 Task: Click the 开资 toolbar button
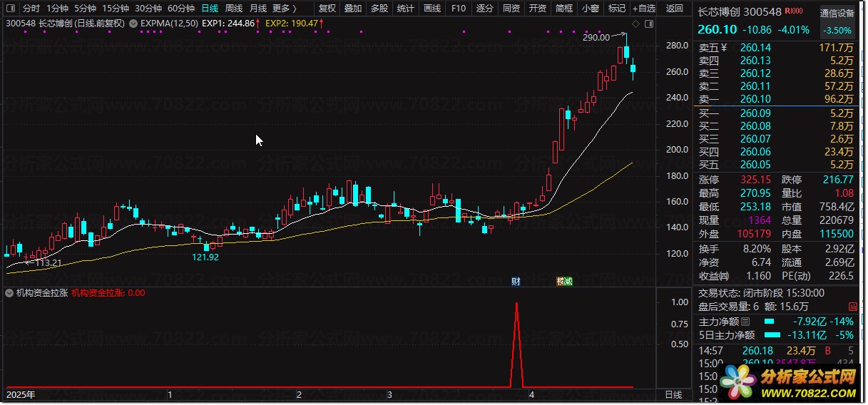(537, 9)
